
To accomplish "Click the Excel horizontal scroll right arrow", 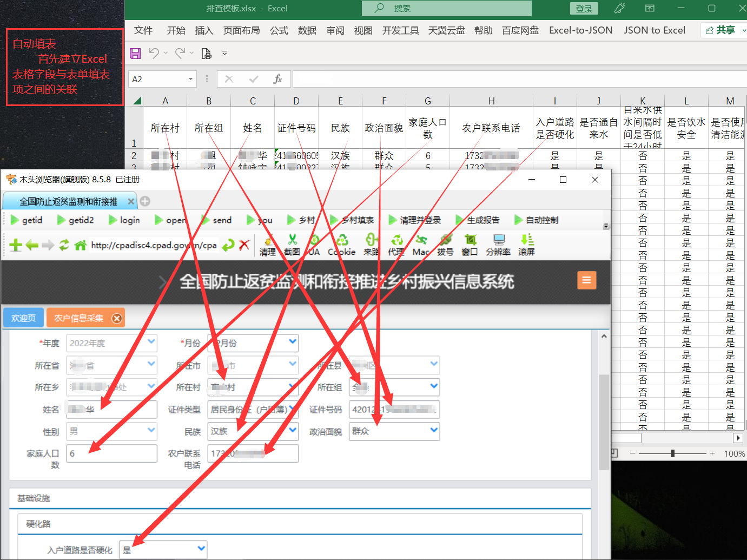I will [738, 438].
